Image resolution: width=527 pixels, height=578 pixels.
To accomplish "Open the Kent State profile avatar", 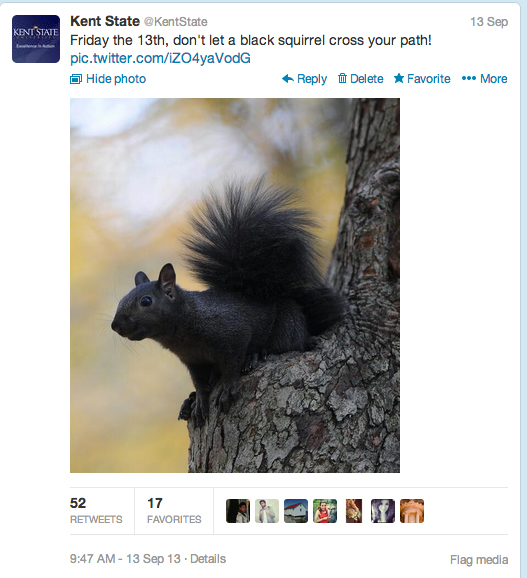I will [x=36, y=39].
